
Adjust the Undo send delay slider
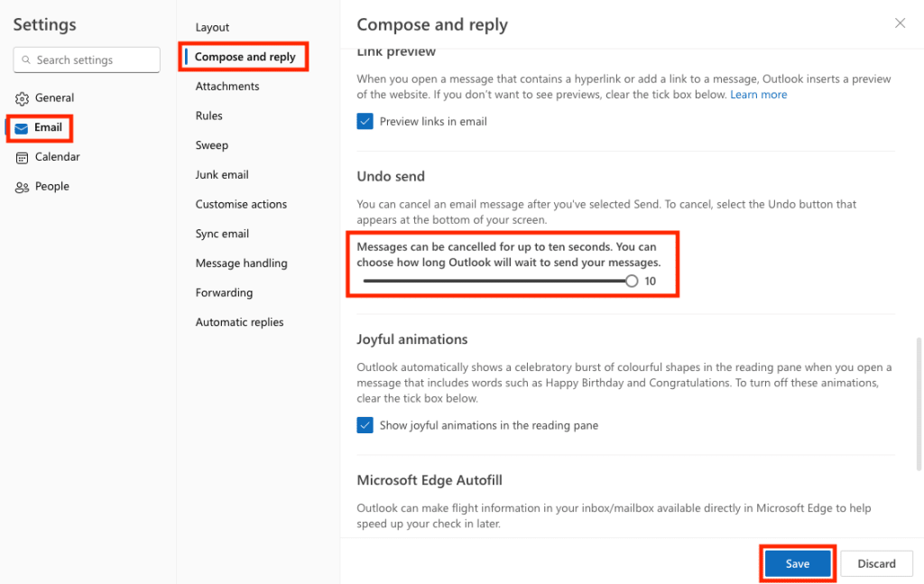(631, 281)
